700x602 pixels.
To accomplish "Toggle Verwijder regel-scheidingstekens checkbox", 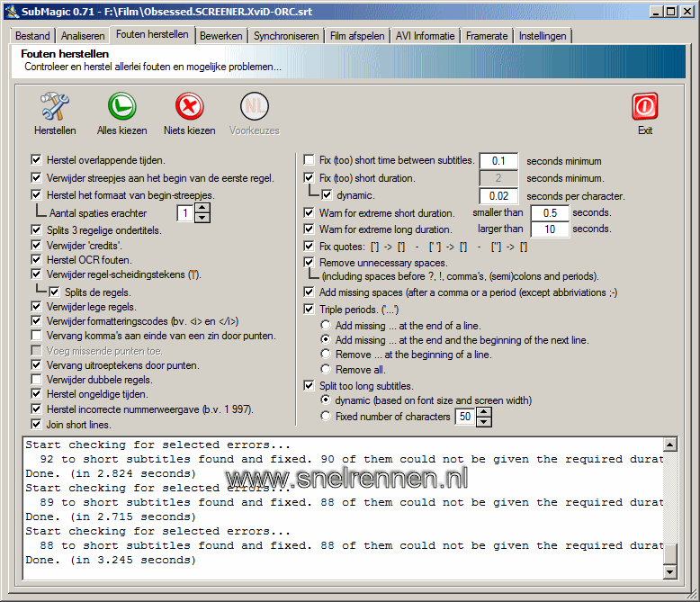I will 36,274.
